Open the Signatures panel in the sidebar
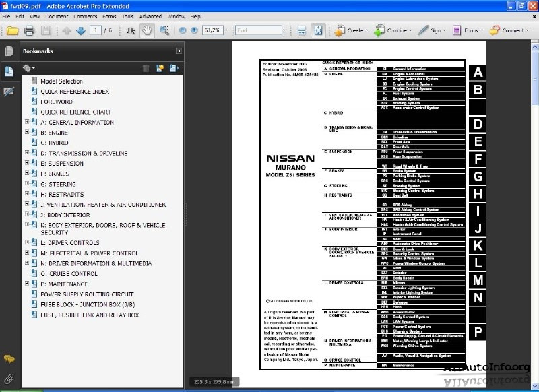Image resolution: width=539 pixels, height=392 pixels. 9,92
